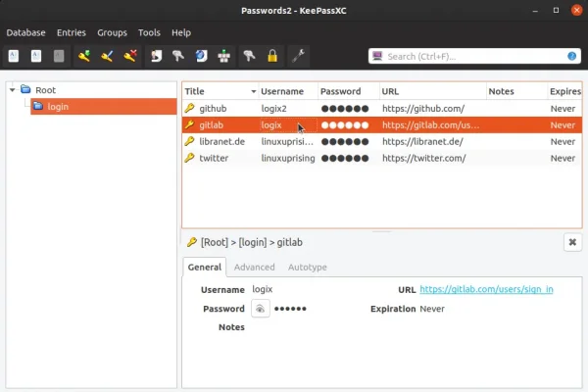Close the entry details preview panel
Viewport: 588px width, 392px height.
click(572, 242)
